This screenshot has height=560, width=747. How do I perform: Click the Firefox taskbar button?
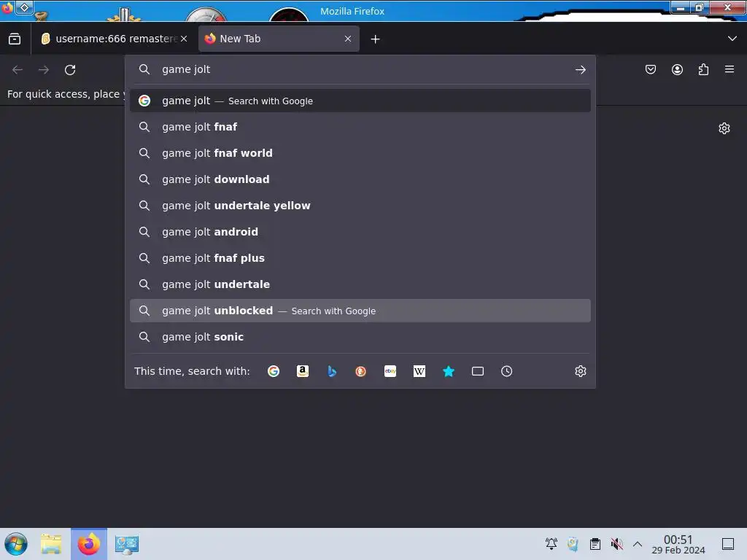[89, 544]
